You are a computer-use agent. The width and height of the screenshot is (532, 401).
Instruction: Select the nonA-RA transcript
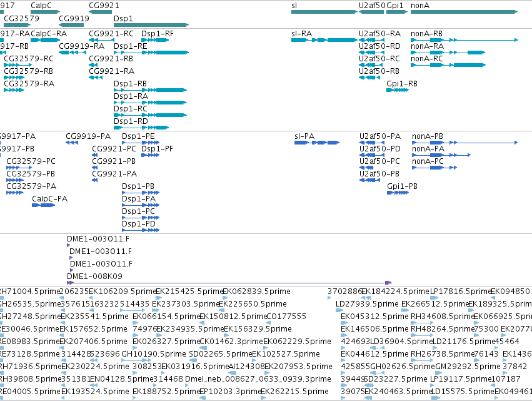(x=448, y=53)
